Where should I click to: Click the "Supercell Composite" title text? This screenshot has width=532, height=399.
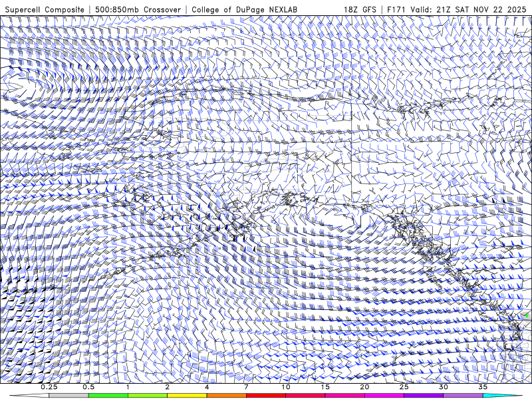pos(45,9)
